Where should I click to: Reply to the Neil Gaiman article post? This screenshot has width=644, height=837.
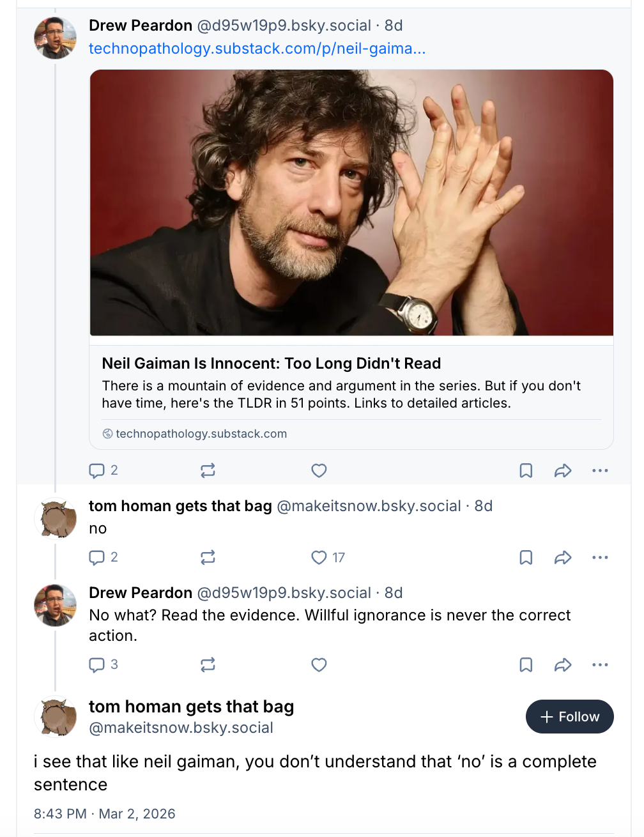(97, 471)
